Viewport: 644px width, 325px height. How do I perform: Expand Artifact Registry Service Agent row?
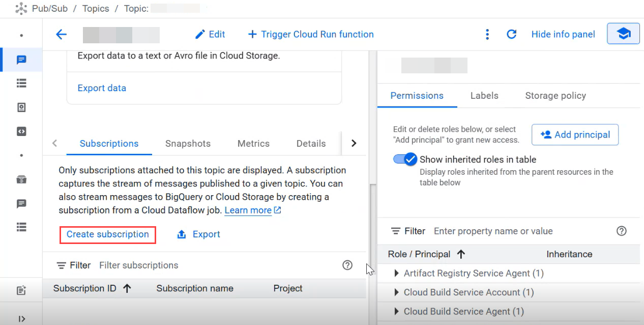point(397,274)
